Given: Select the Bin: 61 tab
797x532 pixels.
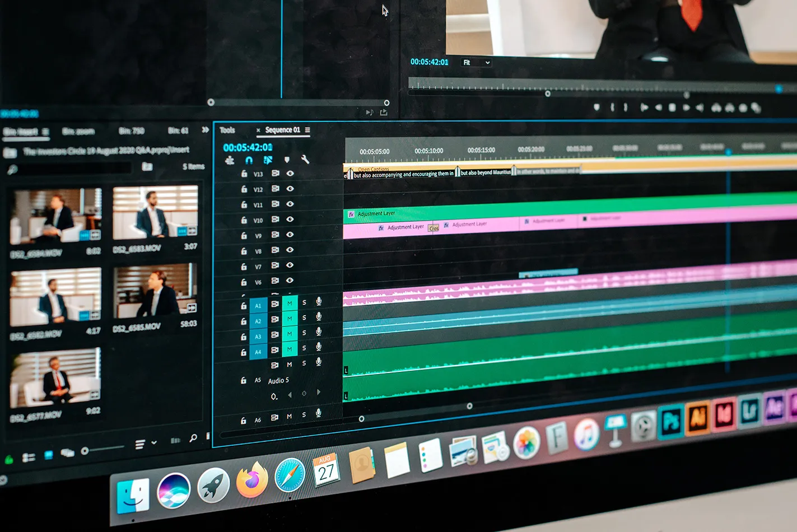Looking at the screenshot, I should click(178, 130).
